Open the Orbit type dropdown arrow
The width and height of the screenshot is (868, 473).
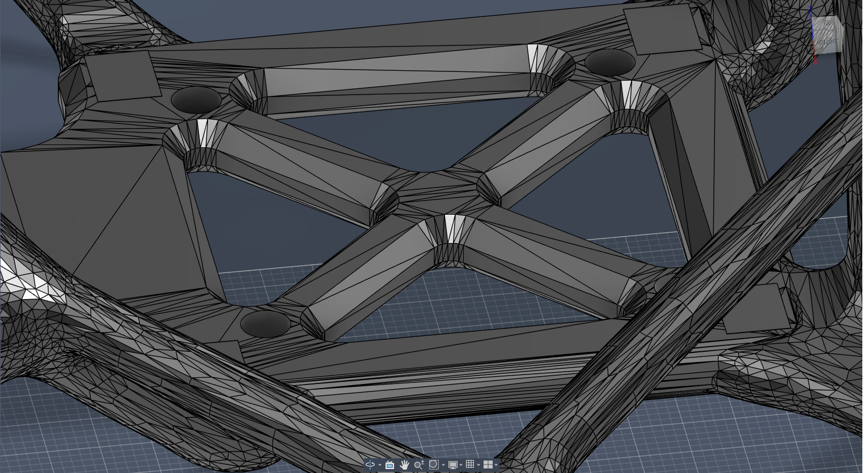click(380, 465)
